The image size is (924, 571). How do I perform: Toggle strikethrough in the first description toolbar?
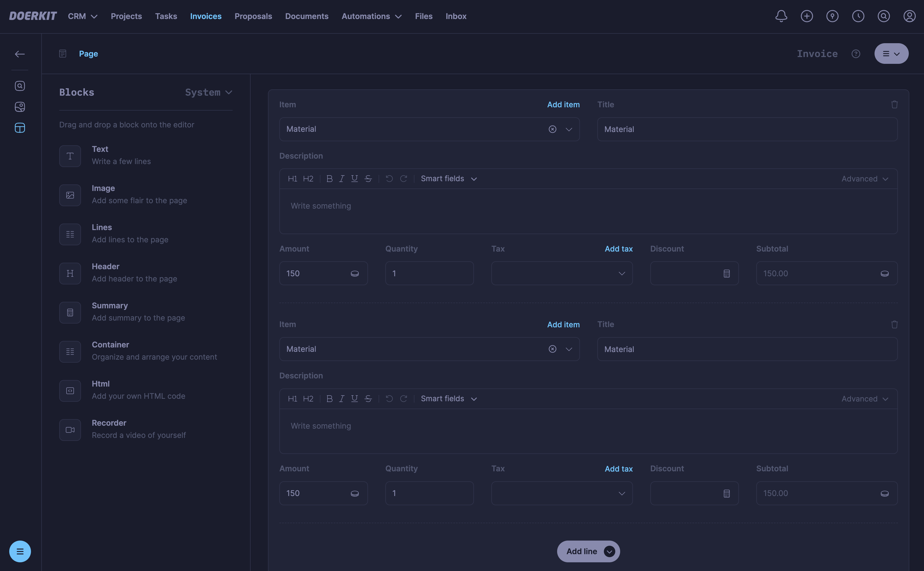point(368,179)
